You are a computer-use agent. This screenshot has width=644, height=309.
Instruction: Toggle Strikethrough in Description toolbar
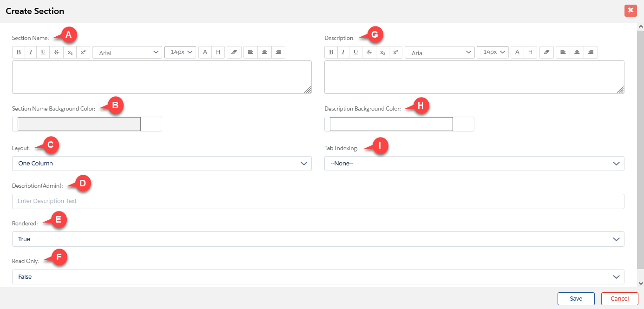click(369, 53)
